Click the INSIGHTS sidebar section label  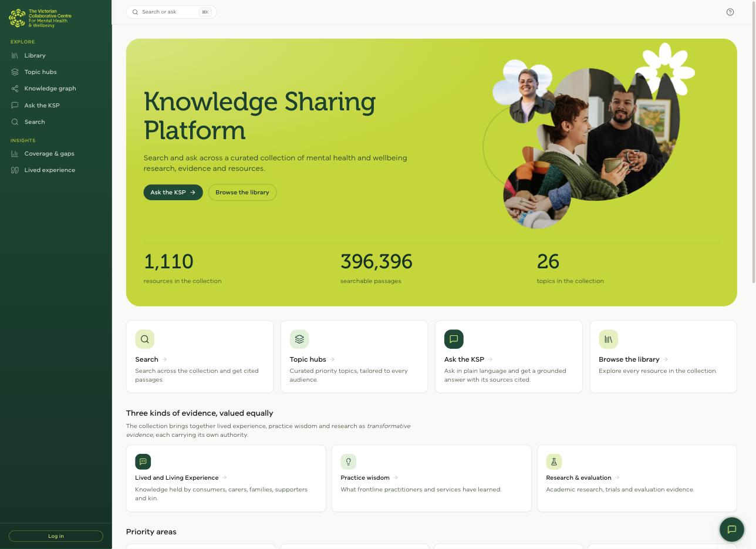(23, 140)
